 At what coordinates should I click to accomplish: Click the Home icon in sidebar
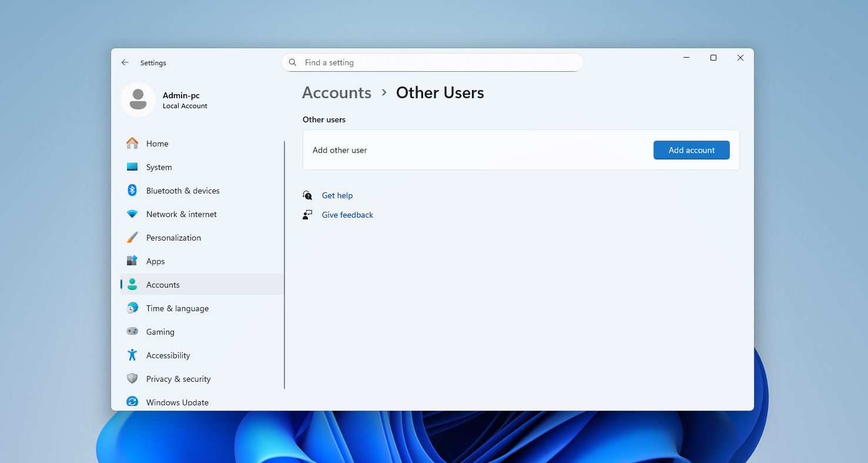click(x=132, y=144)
